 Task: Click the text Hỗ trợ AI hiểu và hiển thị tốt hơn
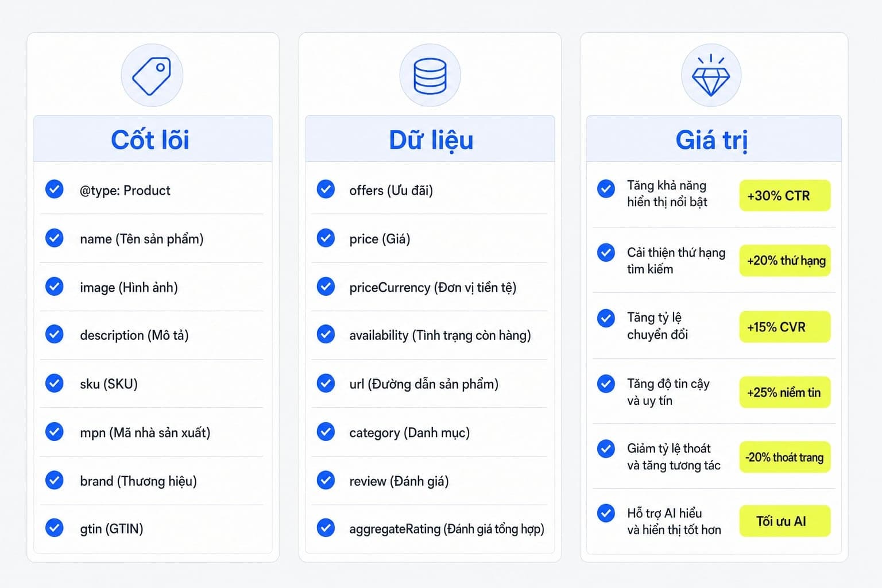[x=674, y=521]
